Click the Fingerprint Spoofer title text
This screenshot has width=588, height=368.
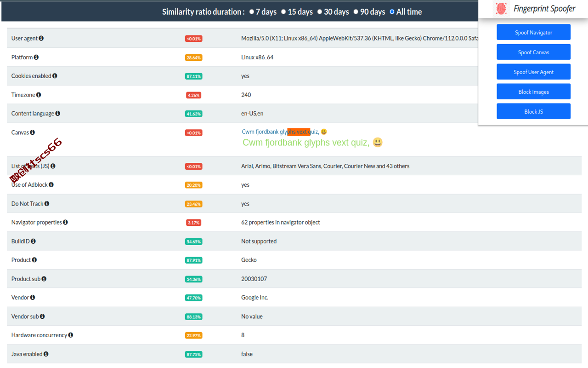coord(544,8)
